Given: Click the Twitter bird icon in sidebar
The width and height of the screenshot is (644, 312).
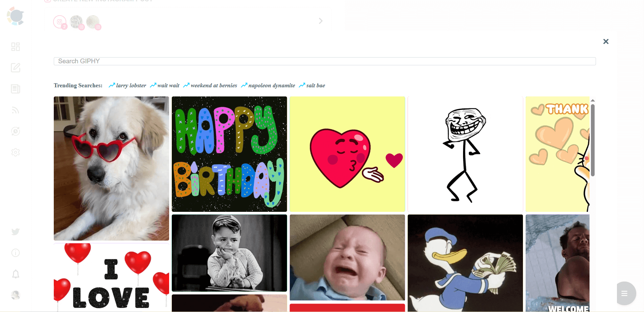Looking at the screenshot, I should point(16,232).
